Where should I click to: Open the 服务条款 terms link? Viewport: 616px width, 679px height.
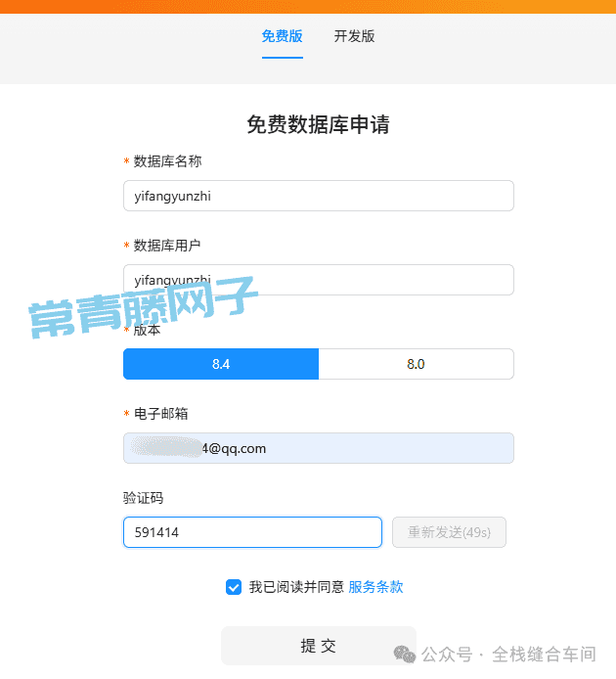click(375, 587)
